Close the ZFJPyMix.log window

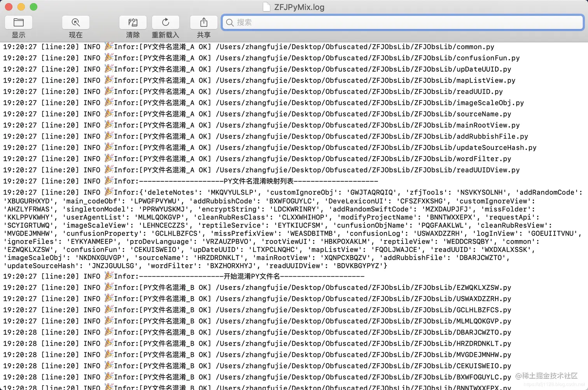[9, 7]
